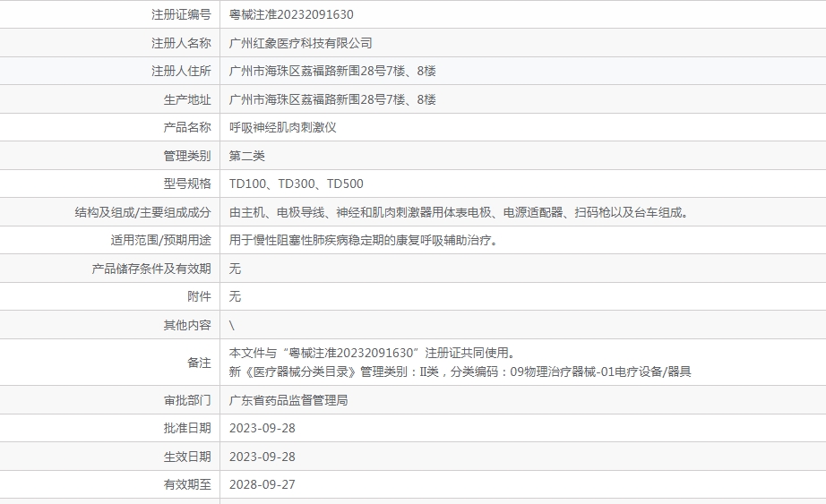Click the 型号规格 label
The height and width of the screenshot is (504, 826).
coord(187,184)
